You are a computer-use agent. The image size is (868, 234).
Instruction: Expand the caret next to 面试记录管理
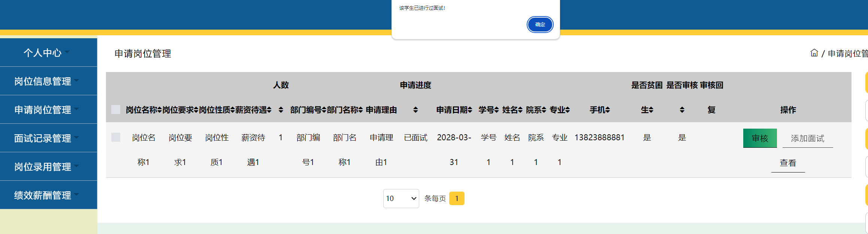[76, 137]
